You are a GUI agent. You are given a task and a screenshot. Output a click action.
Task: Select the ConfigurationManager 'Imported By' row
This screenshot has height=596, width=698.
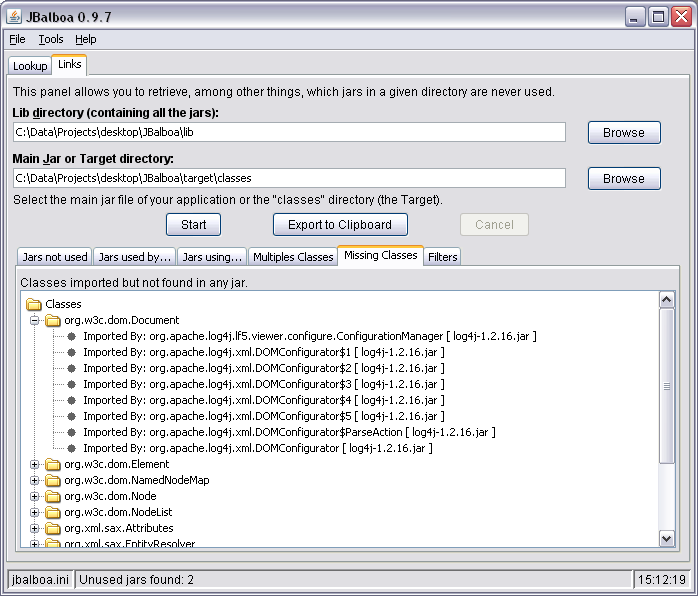[x=310, y=337]
